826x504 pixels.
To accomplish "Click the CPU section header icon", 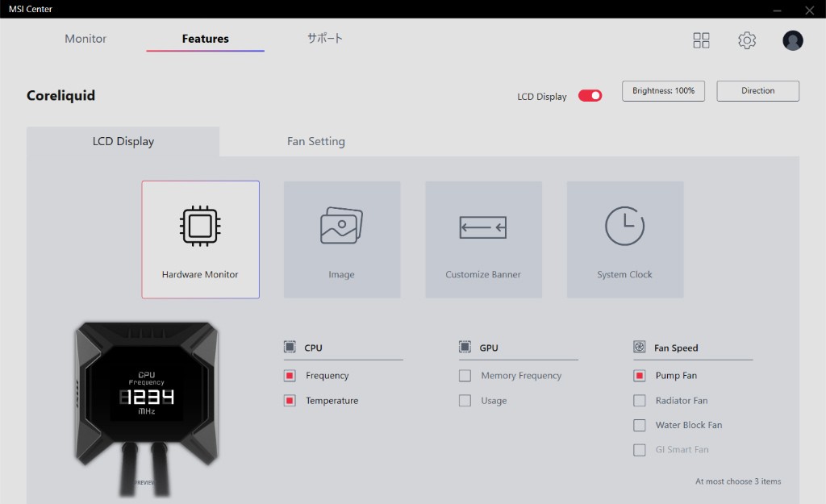I will click(x=290, y=348).
